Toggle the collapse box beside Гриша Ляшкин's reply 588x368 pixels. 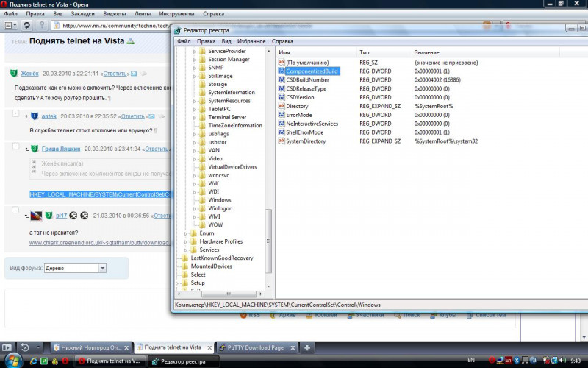point(15,146)
